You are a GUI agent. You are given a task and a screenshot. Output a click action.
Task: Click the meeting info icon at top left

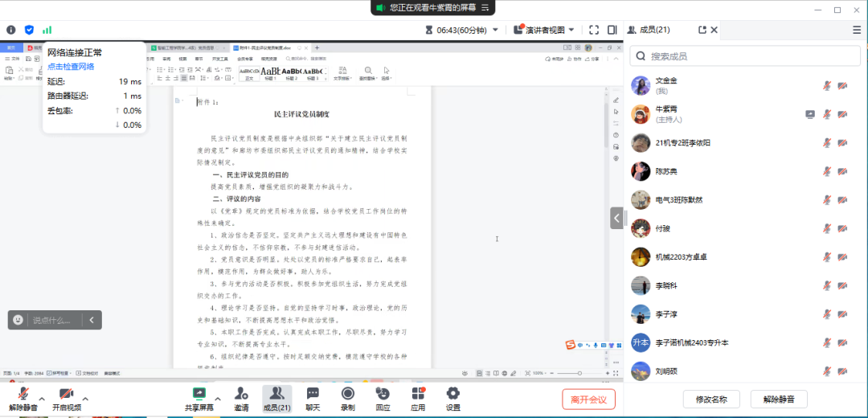click(11, 30)
